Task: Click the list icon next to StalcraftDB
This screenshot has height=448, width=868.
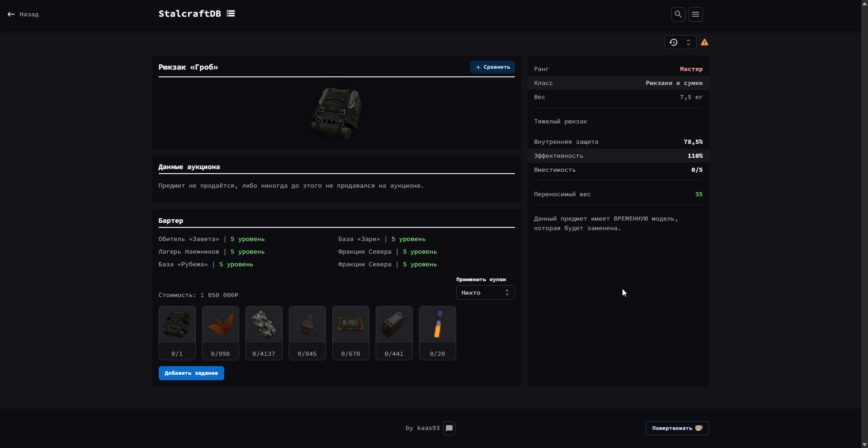Action: tap(231, 14)
